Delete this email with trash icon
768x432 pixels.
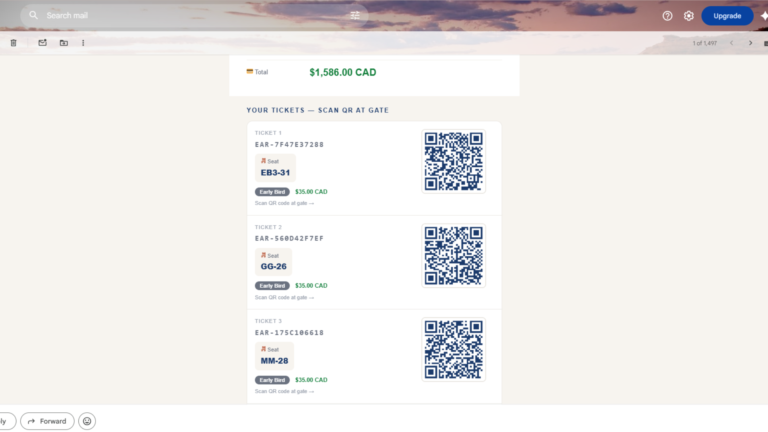point(14,43)
